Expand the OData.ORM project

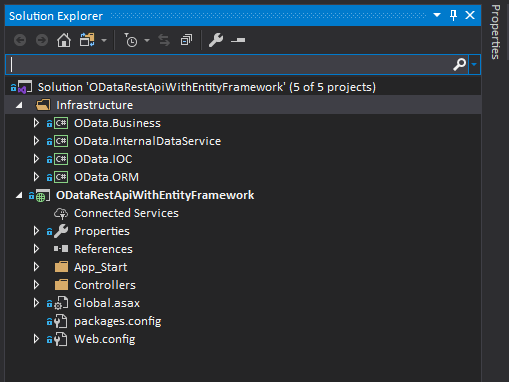tap(36, 177)
